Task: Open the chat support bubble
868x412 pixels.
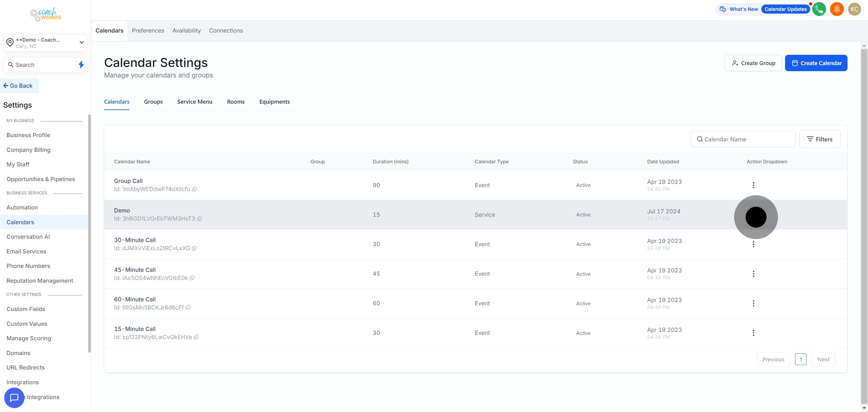Action: 14,398
